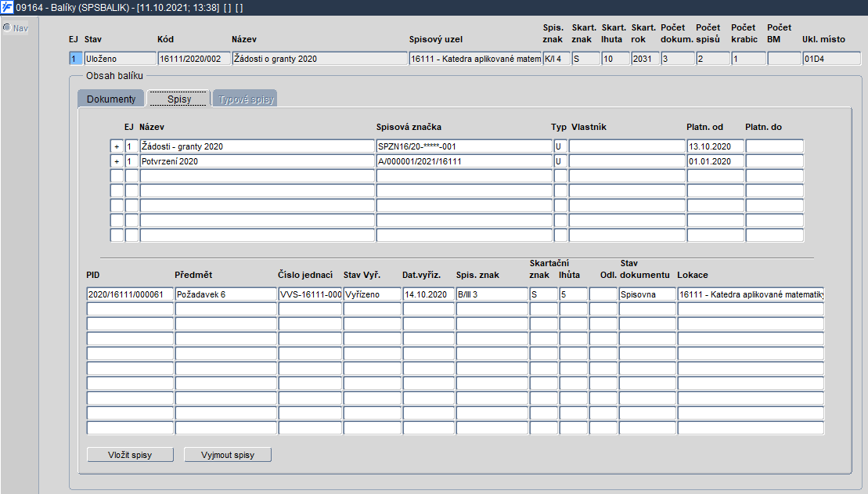Select the name cell Žádosti - granty 2020
Viewport: 868px width, 494px height.
pos(257,146)
